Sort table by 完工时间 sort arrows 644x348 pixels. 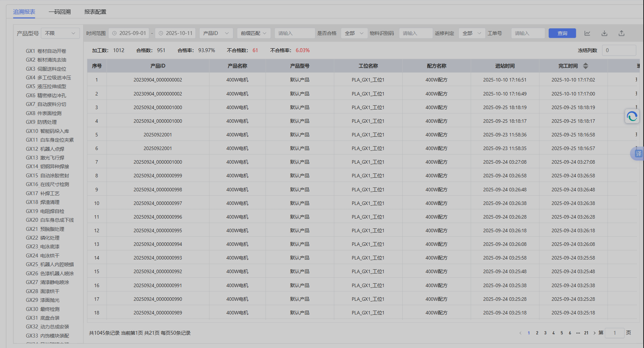pos(586,66)
